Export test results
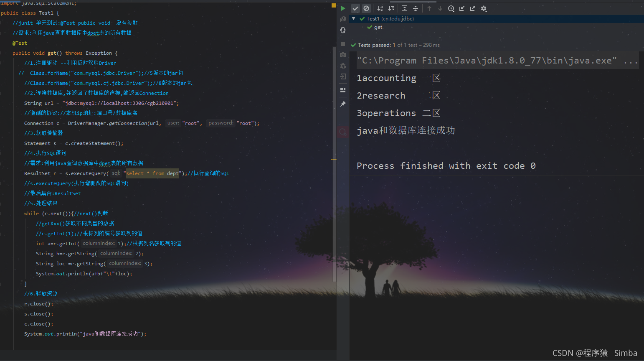The height and width of the screenshot is (361, 644). [472, 8]
